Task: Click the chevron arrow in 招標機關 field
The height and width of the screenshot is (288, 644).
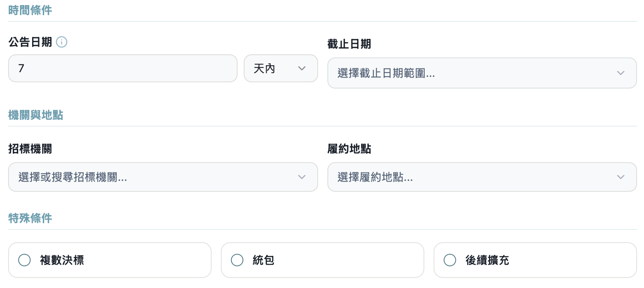Action: pyautogui.click(x=302, y=177)
